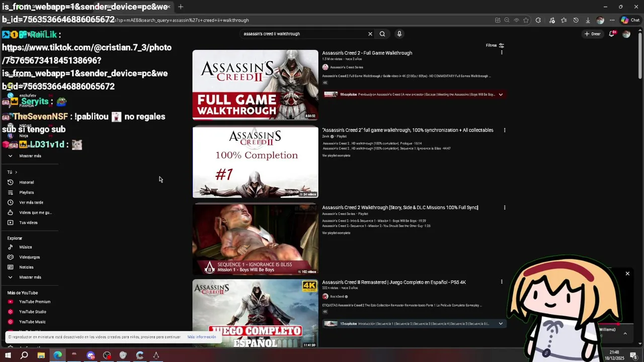Click the Crear button
Viewport: 644px width, 362px height.
(x=592, y=34)
